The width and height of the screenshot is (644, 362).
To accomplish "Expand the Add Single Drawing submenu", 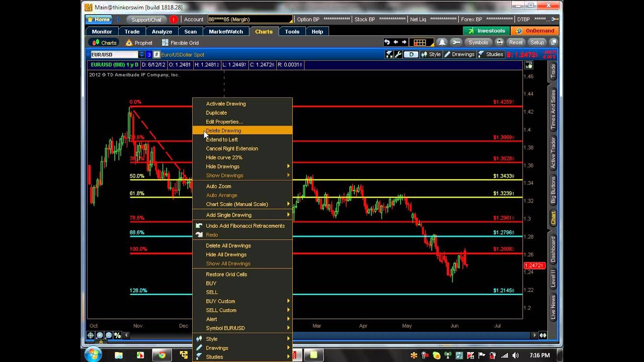I will click(x=242, y=215).
